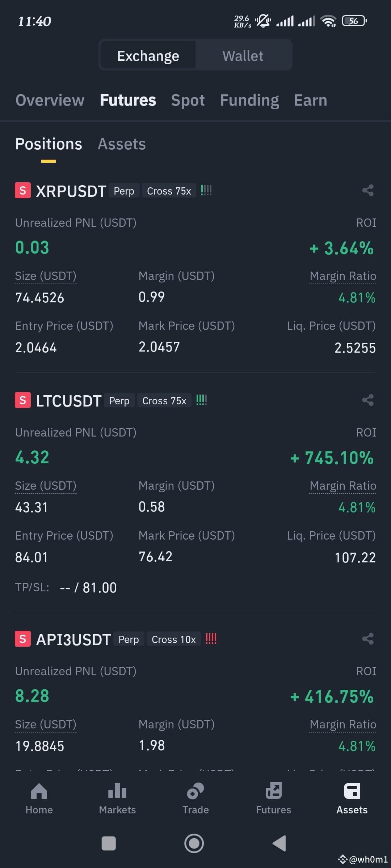Image resolution: width=391 pixels, height=868 pixels.
Task: Open Trade from bottom navigation
Action: point(195,799)
